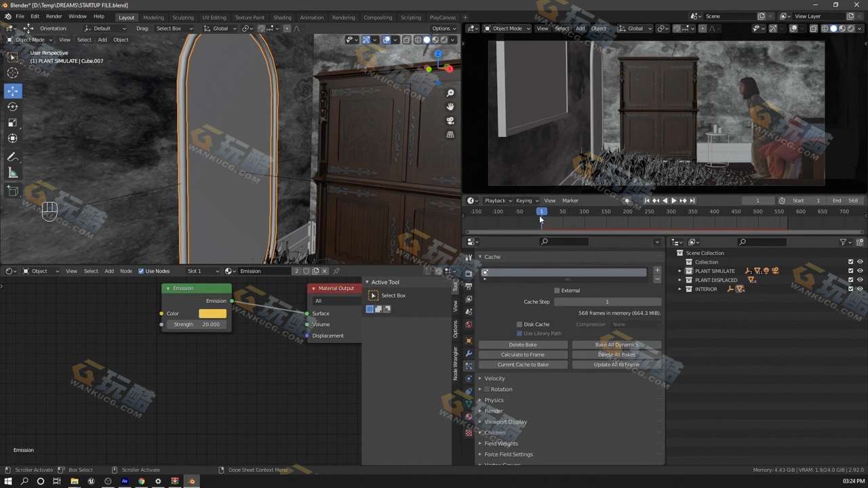
Task: Toggle the auto-keying record button in the timeline
Action: click(x=627, y=201)
